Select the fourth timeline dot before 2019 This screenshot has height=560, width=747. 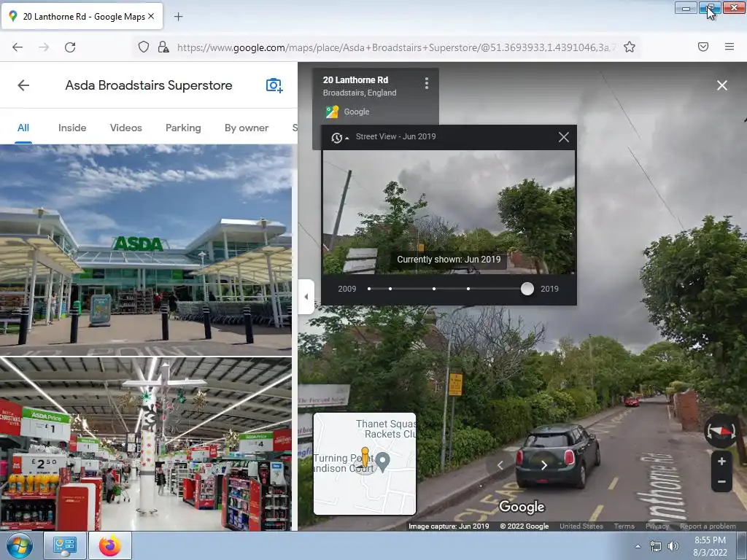(468, 289)
